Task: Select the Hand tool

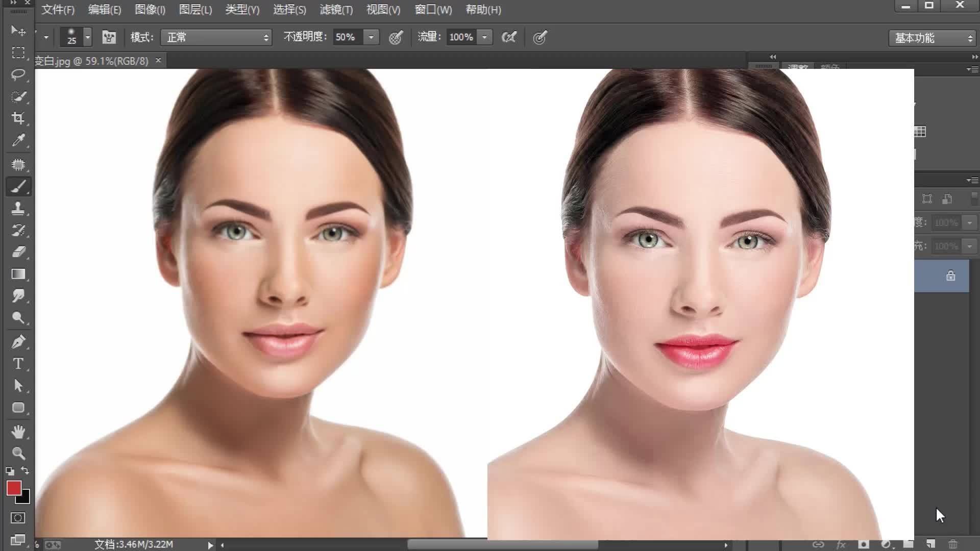Action: pos(18,432)
